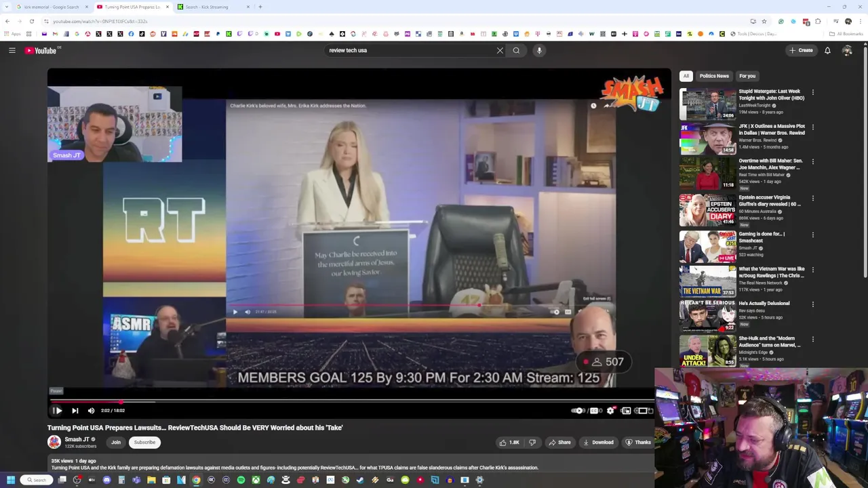Toggle the autoplay switch
The width and height of the screenshot is (868, 488).
click(578, 410)
